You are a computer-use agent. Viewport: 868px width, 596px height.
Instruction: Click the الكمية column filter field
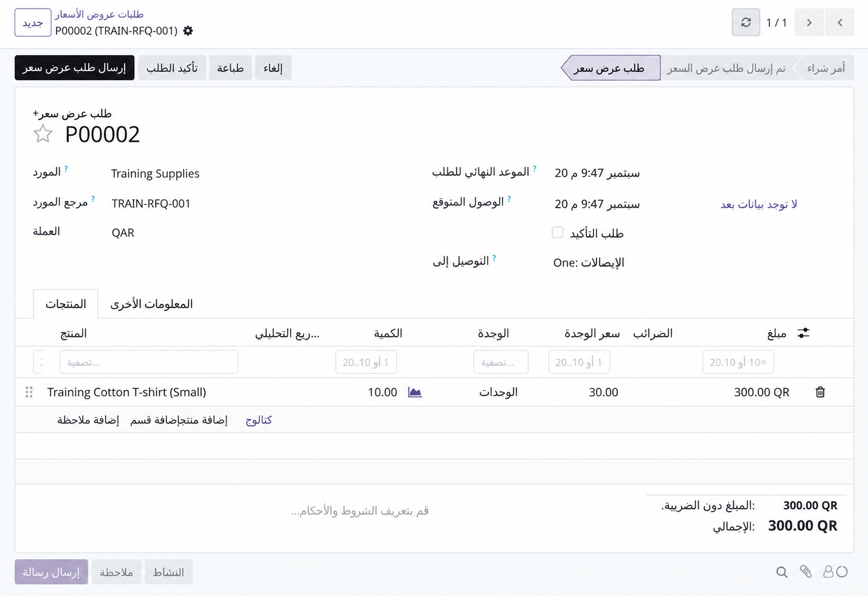click(x=366, y=363)
